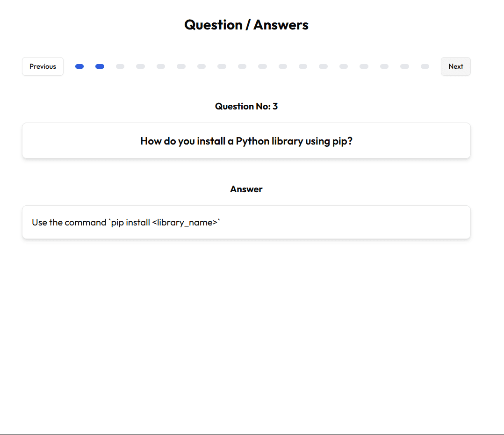The width and height of the screenshot is (504, 435).
Task: Click the Previous button
Action: pyautogui.click(x=43, y=66)
